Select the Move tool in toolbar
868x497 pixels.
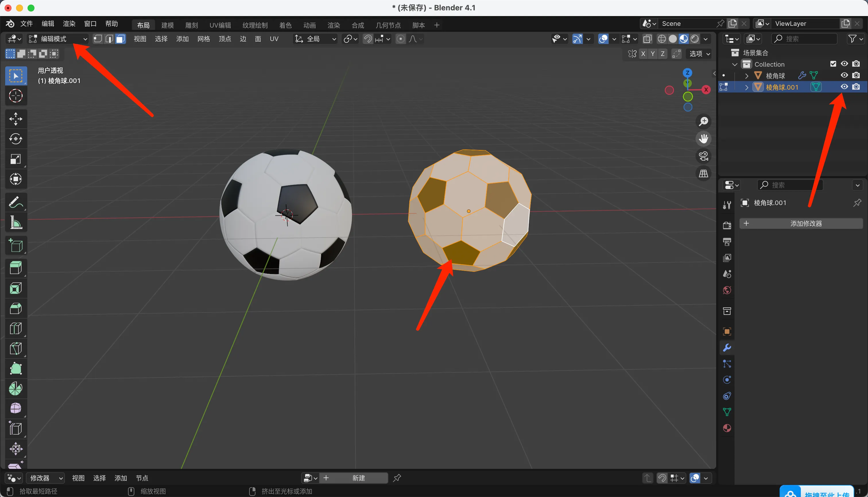16,119
